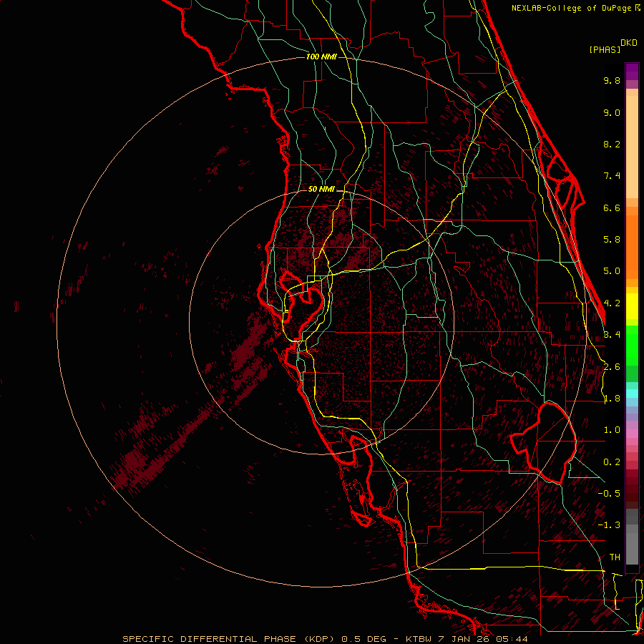The image size is (644, 644).
Task: Click the 1.0 value on the color scale
Action: pos(612,430)
